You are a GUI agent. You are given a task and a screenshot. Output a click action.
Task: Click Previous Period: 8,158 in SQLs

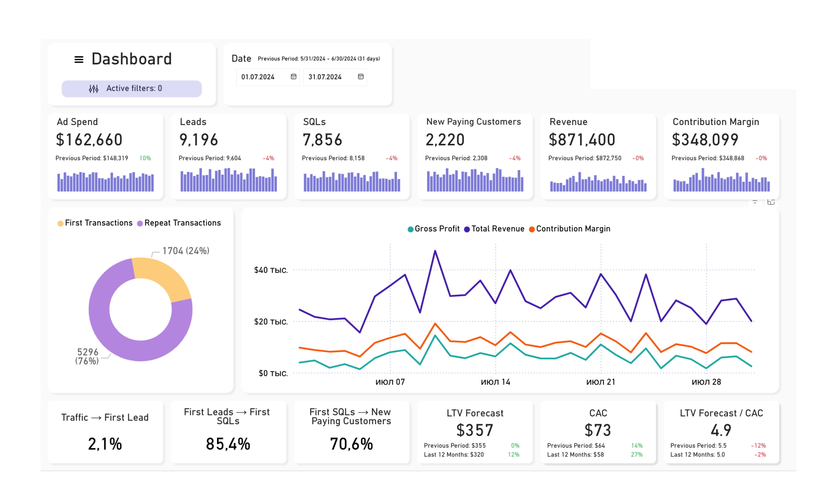[x=333, y=158]
